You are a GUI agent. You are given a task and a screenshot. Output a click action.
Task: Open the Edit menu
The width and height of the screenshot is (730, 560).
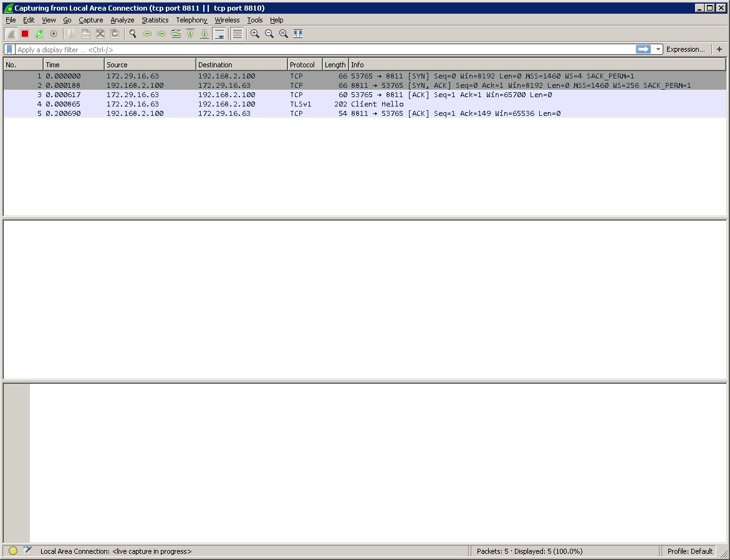29,20
